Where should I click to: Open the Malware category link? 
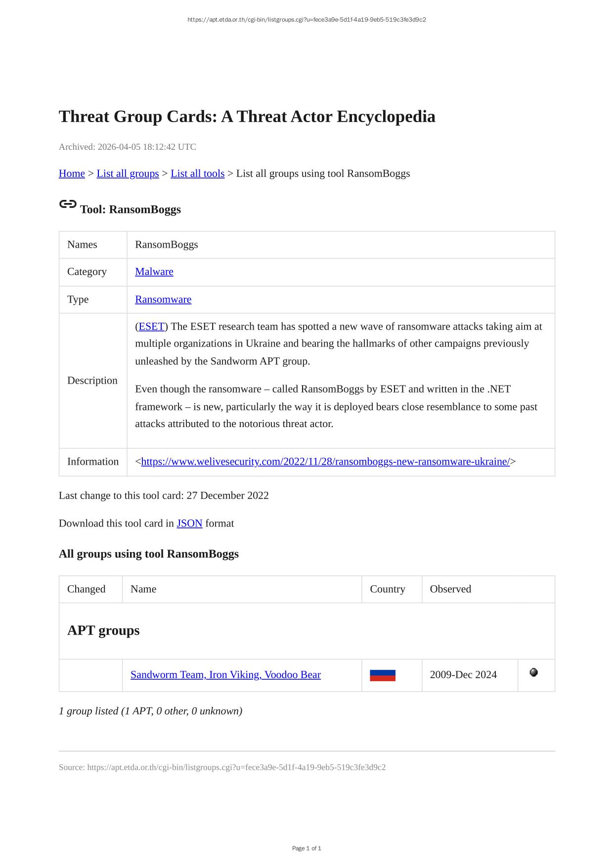click(154, 271)
